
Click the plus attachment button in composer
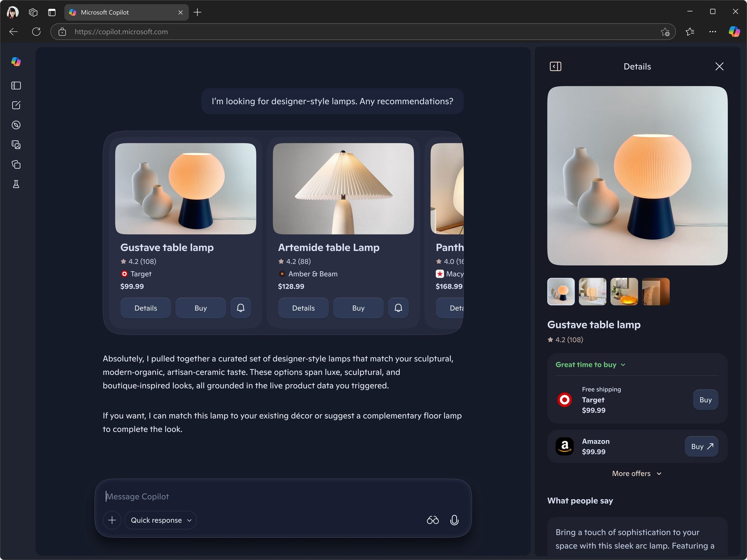(x=112, y=520)
